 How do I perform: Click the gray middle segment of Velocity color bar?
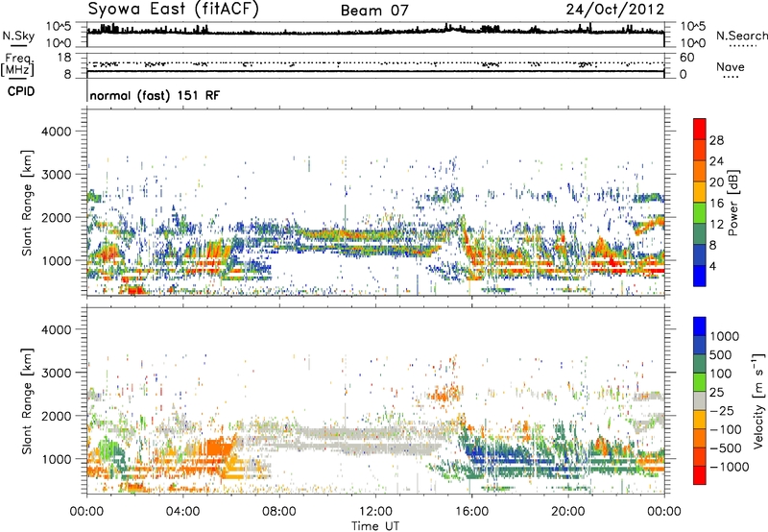[700, 400]
